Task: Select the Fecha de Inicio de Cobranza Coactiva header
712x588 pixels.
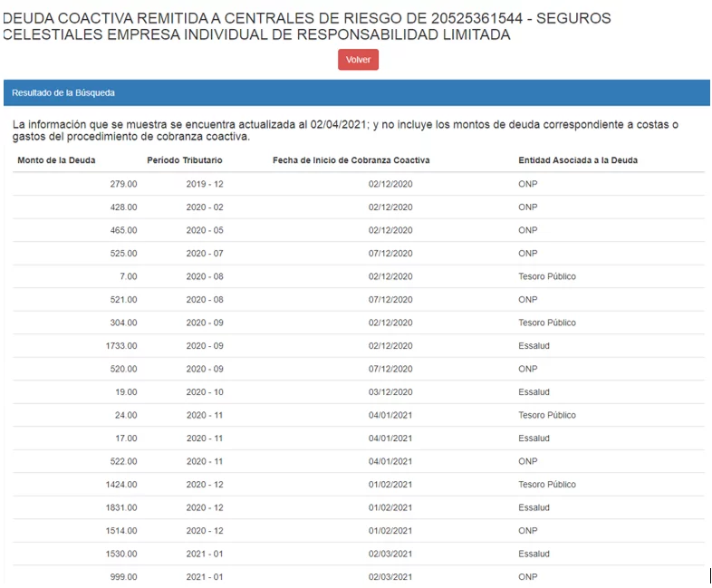Action: pyautogui.click(x=351, y=160)
